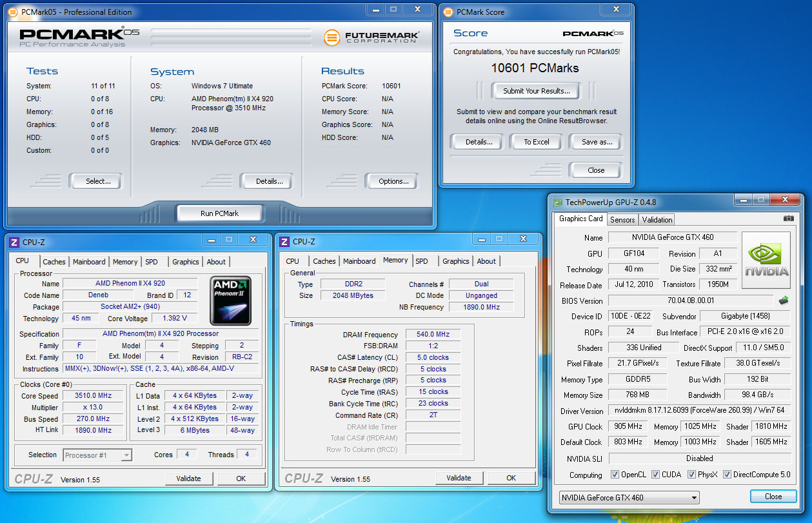The image size is (812, 523).
Task: Open the NVIDIA GeForce GTX 460 dropdown
Action: click(x=629, y=498)
